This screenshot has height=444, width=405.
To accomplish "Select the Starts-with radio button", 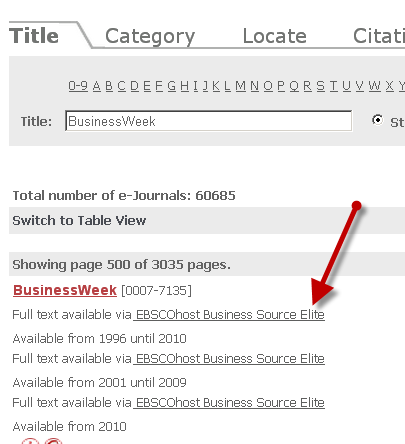I will 377,120.
